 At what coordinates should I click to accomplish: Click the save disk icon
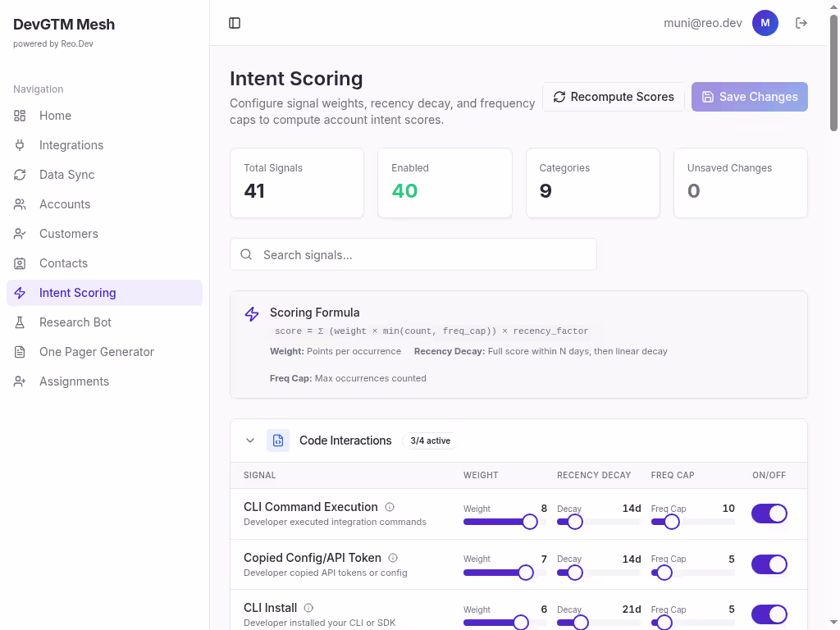tap(708, 97)
